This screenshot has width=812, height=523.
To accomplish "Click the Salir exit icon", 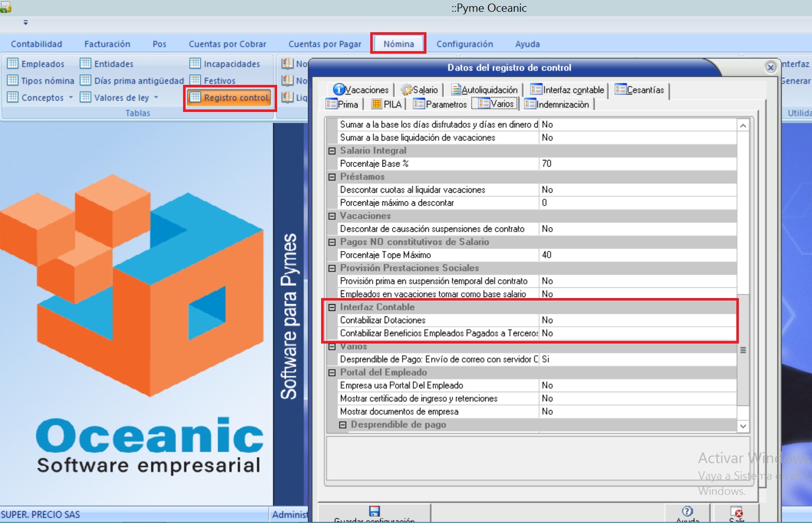I will point(736,512).
